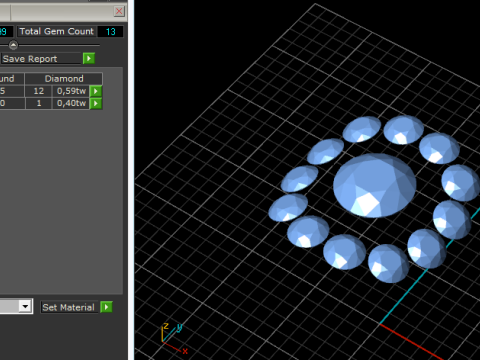Viewport: 480px width, 360px height.
Task: Click the 0,59tw weight cell
Action: [x=71, y=91]
